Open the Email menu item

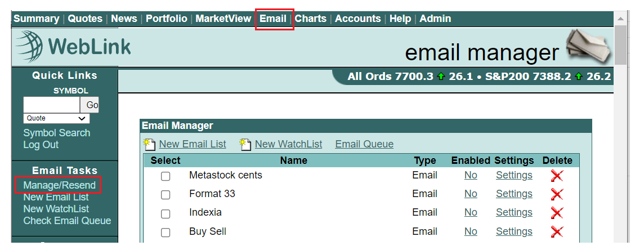[x=272, y=19]
